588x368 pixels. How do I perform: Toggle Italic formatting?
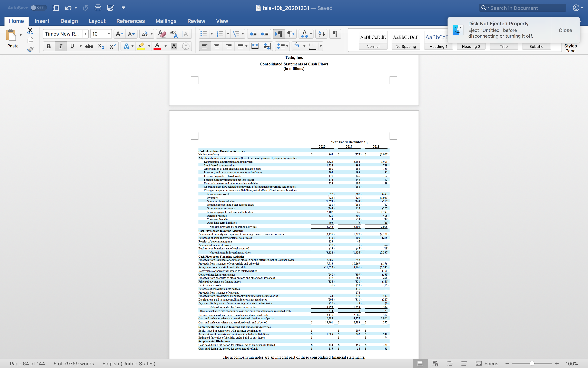click(61, 46)
